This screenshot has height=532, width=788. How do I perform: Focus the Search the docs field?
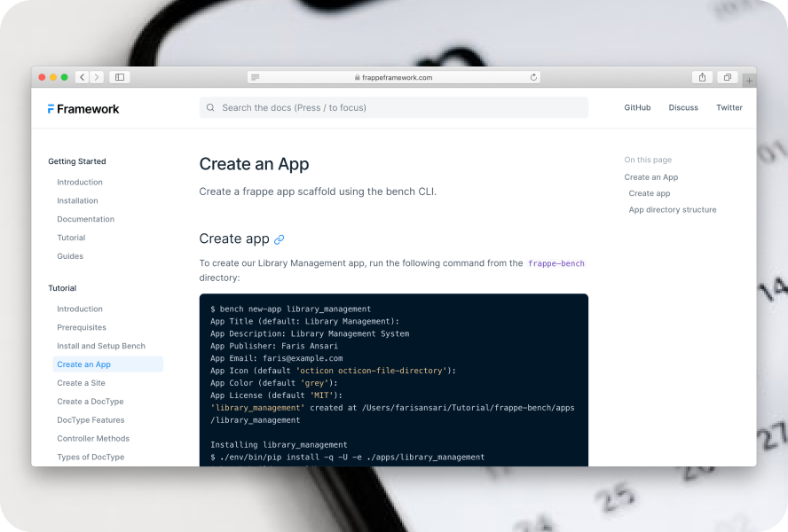pyautogui.click(x=393, y=107)
